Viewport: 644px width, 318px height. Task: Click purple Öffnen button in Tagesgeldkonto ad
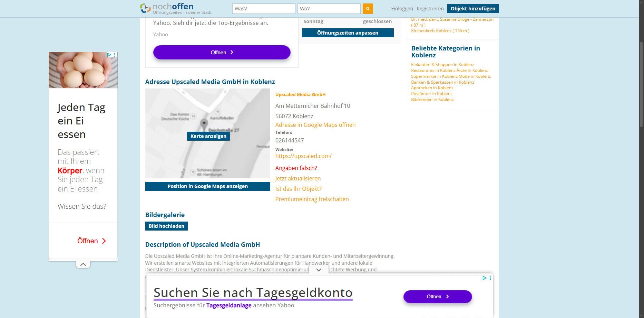(438, 297)
